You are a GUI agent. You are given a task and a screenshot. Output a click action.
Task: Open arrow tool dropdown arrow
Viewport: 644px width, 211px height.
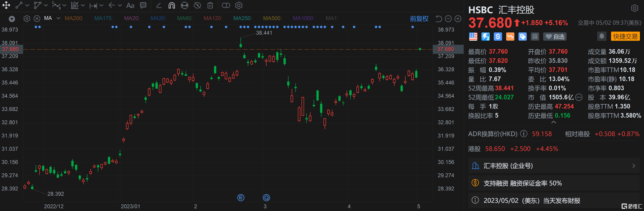120,5
